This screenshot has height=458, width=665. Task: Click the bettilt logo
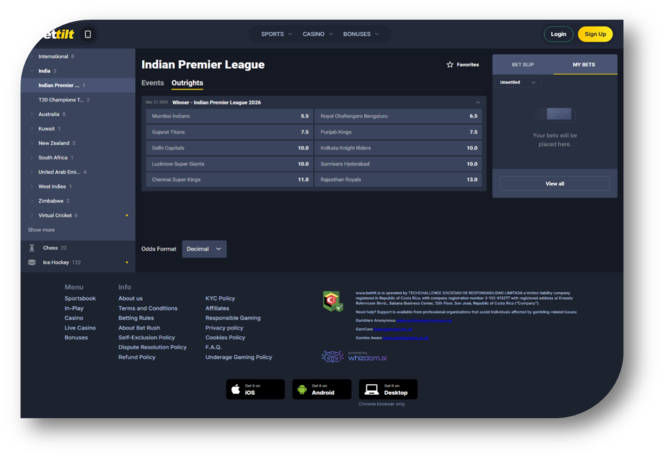(x=53, y=34)
